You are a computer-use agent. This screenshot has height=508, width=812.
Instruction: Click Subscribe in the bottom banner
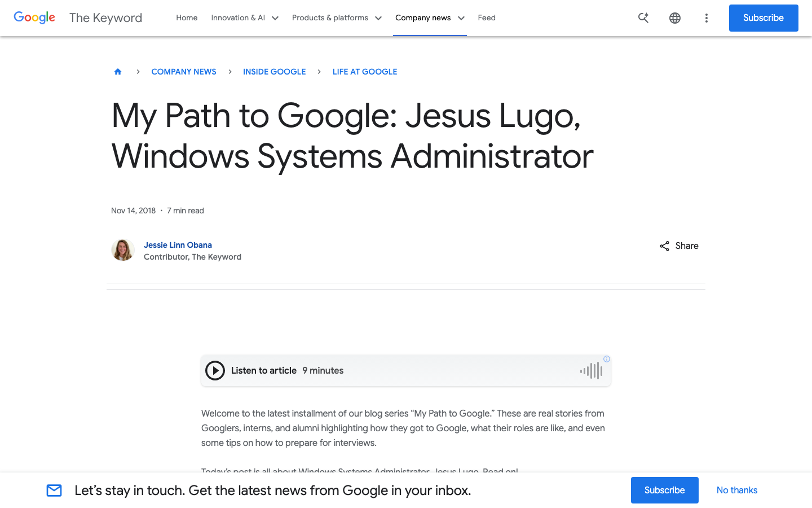pos(665,491)
